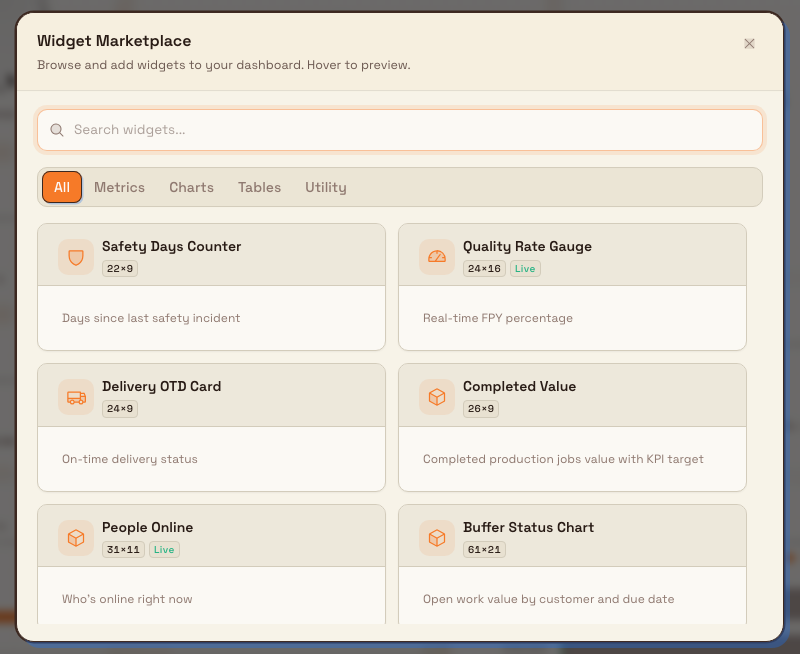Click the magnifier icon in the search box
Image resolution: width=800 pixels, height=654 pixels.
click(57, 130)
